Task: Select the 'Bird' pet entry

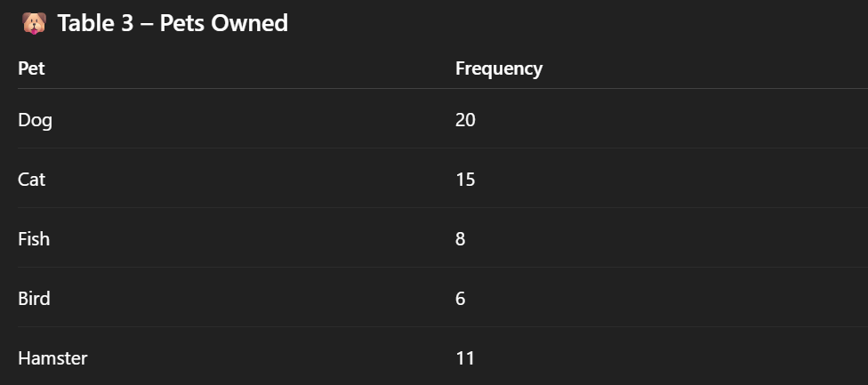Action: [34, 299]
